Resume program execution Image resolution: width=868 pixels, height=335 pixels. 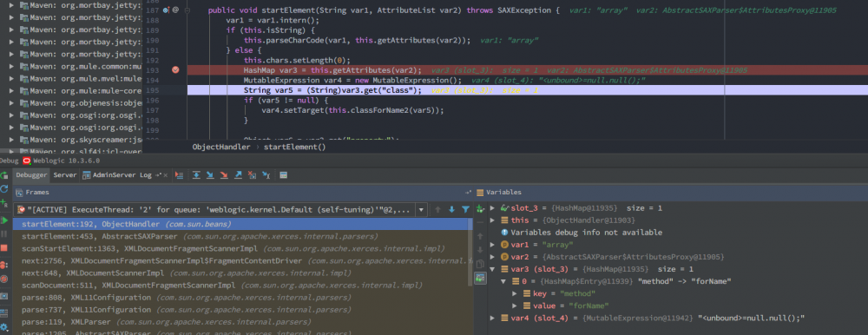[x=4, y=220]
